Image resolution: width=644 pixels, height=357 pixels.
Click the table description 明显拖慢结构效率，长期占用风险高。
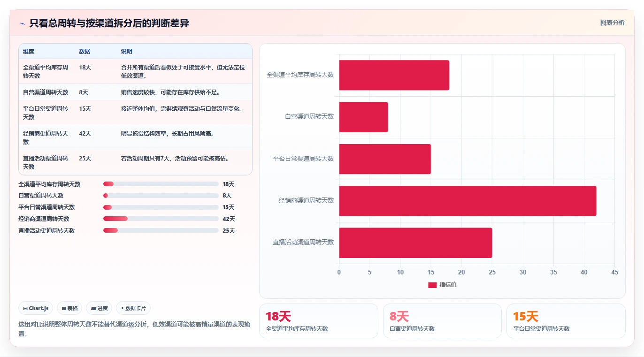(x=168, y=134)
